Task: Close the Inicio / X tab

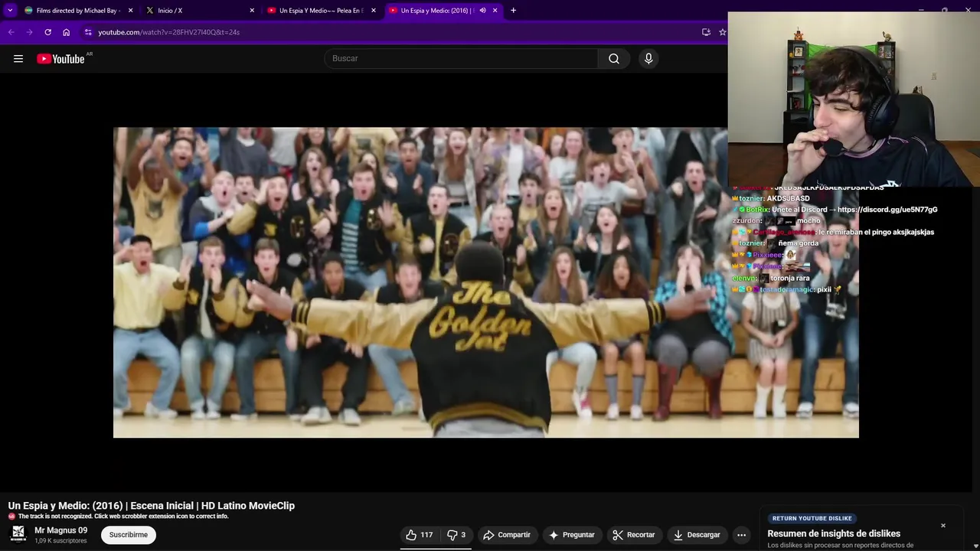Action: 252,11
